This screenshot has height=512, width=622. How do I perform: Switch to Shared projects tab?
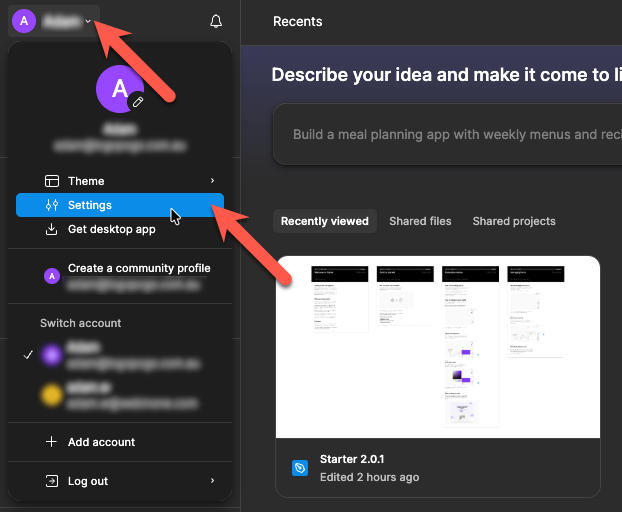tap(514, 221)
